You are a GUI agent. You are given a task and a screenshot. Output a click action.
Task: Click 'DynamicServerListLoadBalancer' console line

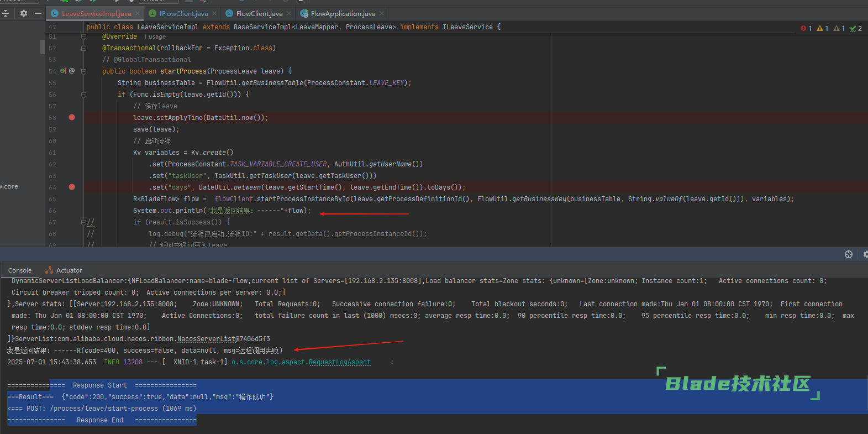[419, 281]
